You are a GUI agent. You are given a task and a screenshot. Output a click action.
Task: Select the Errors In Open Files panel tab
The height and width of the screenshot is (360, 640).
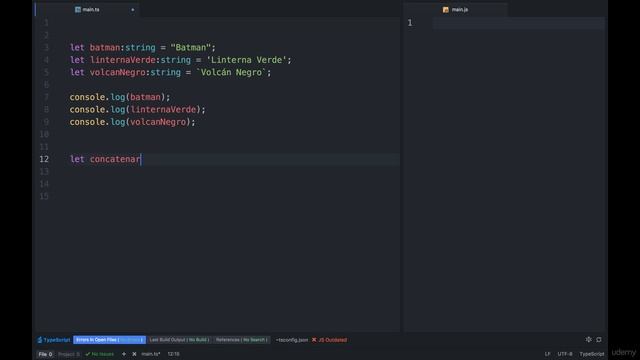point(109,340)
